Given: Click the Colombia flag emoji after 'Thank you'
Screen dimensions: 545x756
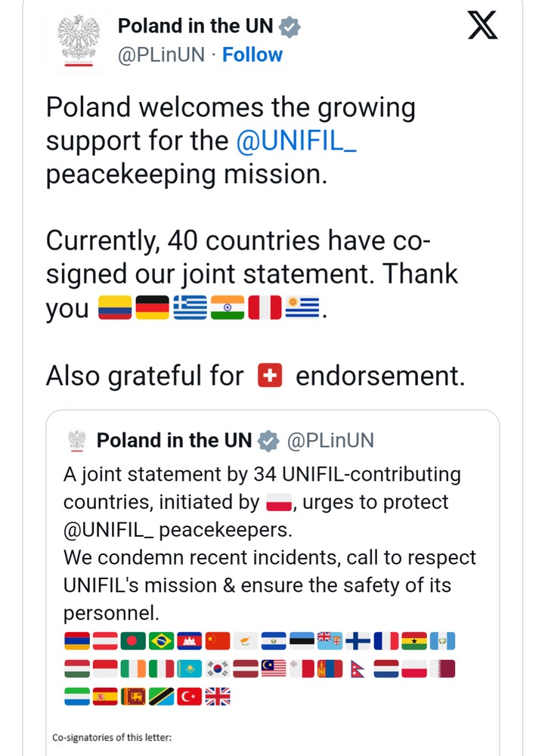Looking at the screenshot, I should coord(116,309).
